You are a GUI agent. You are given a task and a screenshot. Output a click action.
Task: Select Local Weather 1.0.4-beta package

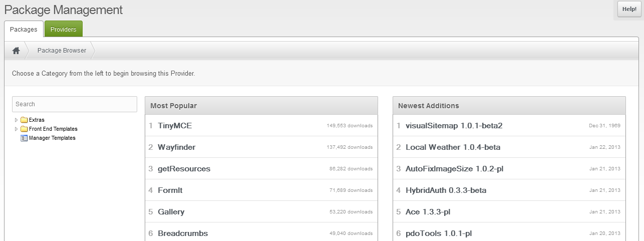click(453, 147)
